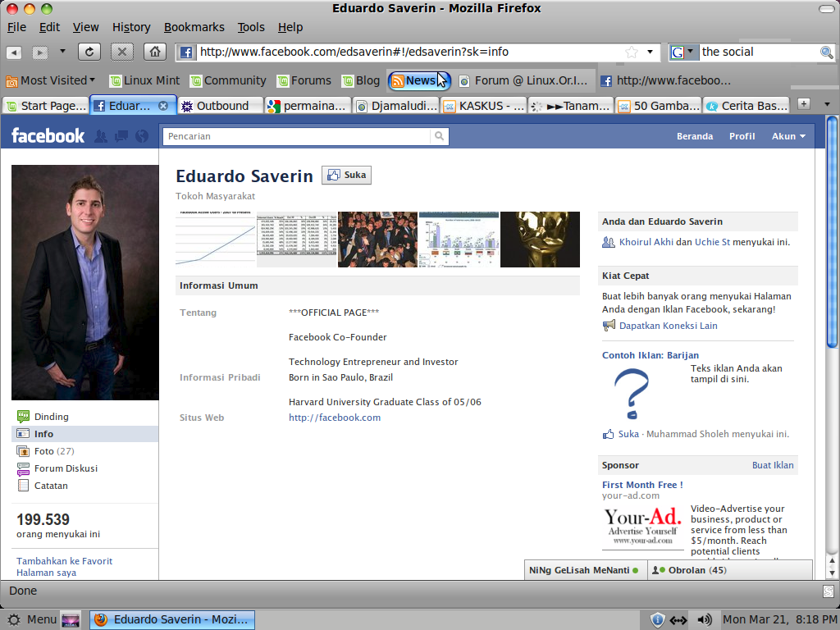The height and width of the screenshot is (630, 840).
Task: Select the Info sidebar item
Action: click(85, 434)
